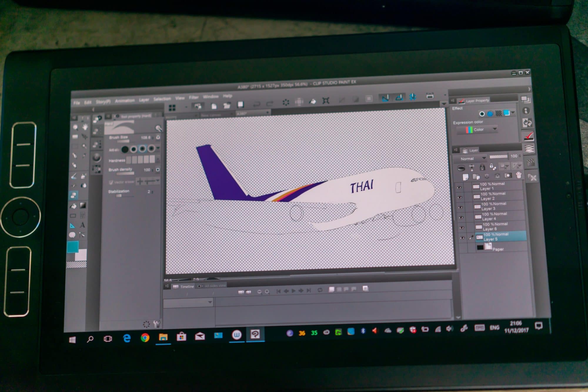Toggle Lock Transparent Pixels
The height and width of the screenshot is (392, 588).
(x=492, y=167)
